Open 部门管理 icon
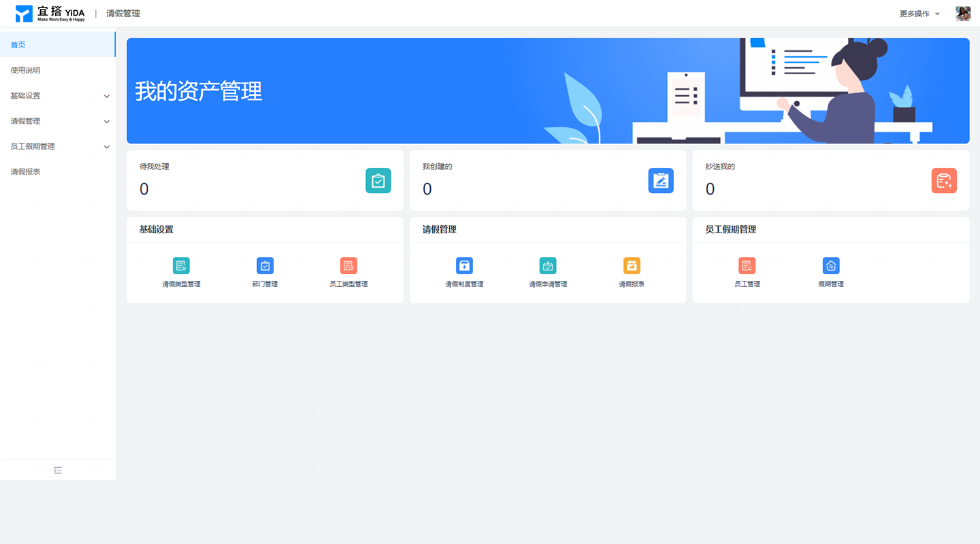The image size is (980, 544). (265, 266)
